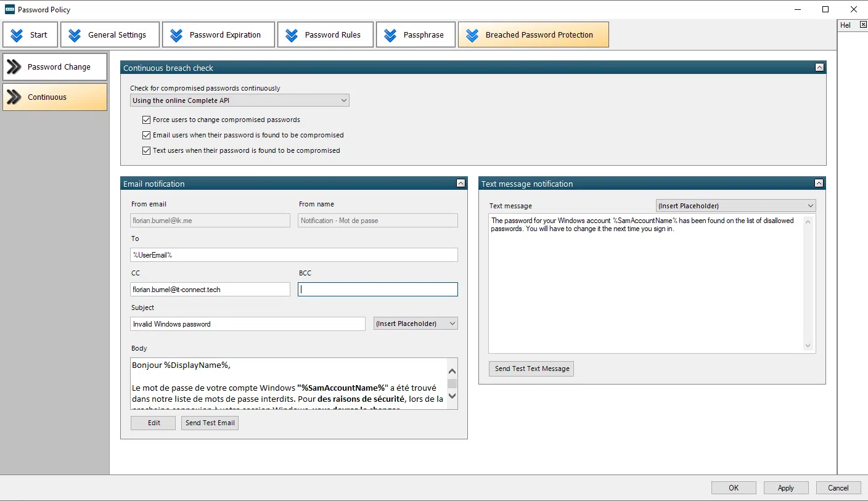
Task: Click the arrow icon beside Continuous in sidebar
Action: [x=14, y=97]
